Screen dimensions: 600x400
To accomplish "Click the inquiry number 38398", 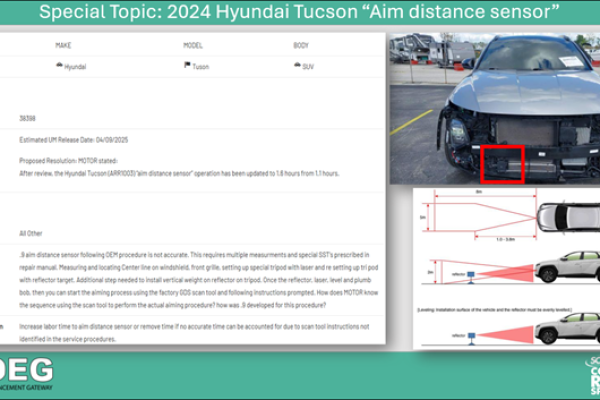I will pyautogui.click(x=29, y=118).
